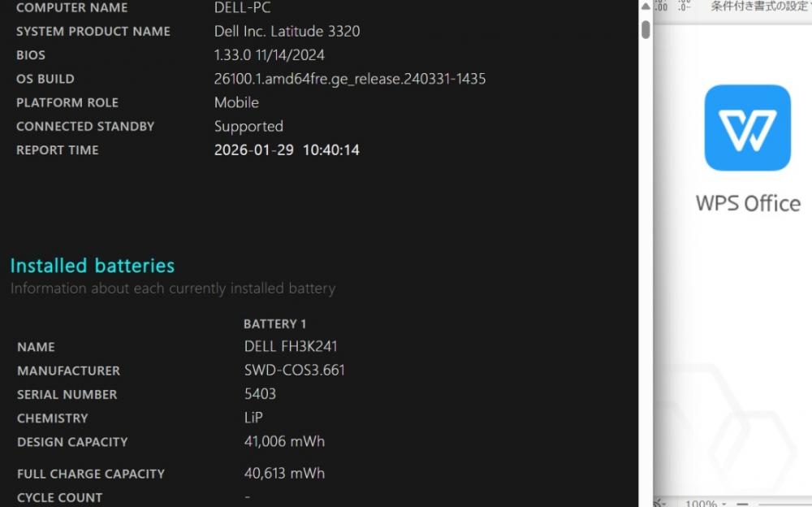
Task: Click the SYSTEM PRODUCT NAME label
Action: point(93,31)
